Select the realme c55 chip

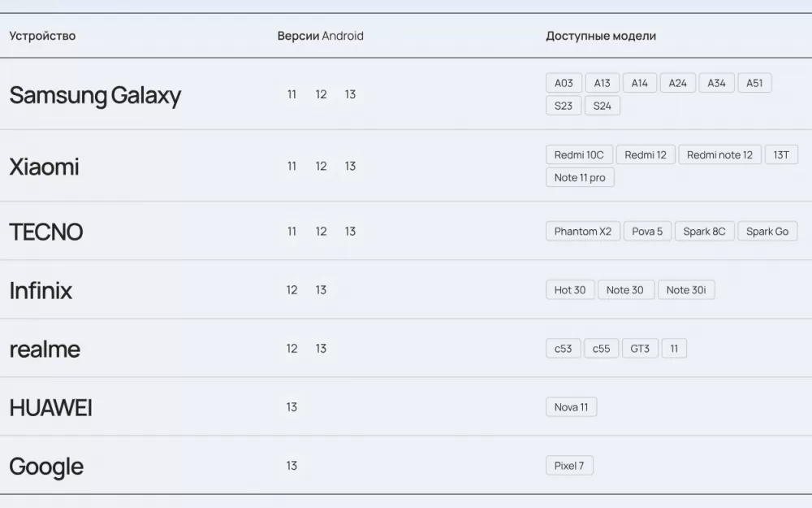click(601, 349)
